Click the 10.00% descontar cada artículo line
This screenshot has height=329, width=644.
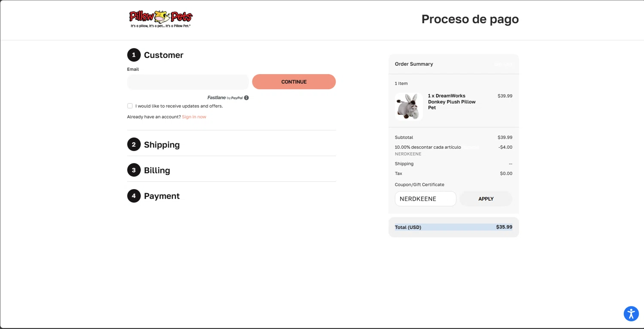(x=428, y=147)
